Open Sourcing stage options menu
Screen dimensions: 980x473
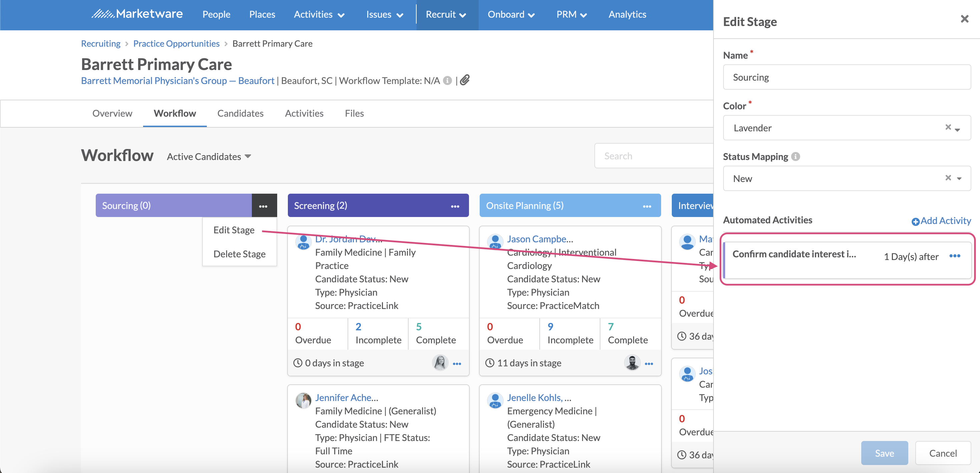pyautogui.click(x=264, y=206)
